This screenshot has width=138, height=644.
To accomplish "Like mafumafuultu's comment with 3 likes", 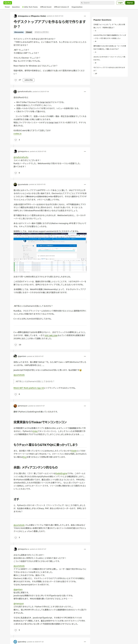I will coord(15,140).
